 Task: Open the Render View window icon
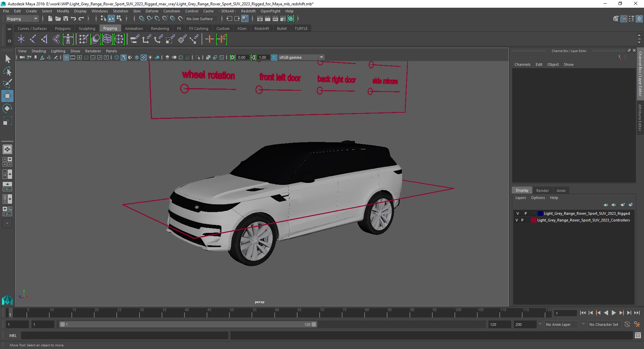point(260,19)
